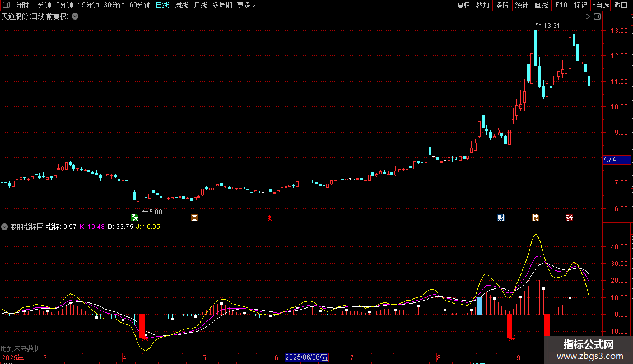Viewport: 633px width, 364px height.
Task: Click the orange 回 event marker
Action: coord(194,217)
